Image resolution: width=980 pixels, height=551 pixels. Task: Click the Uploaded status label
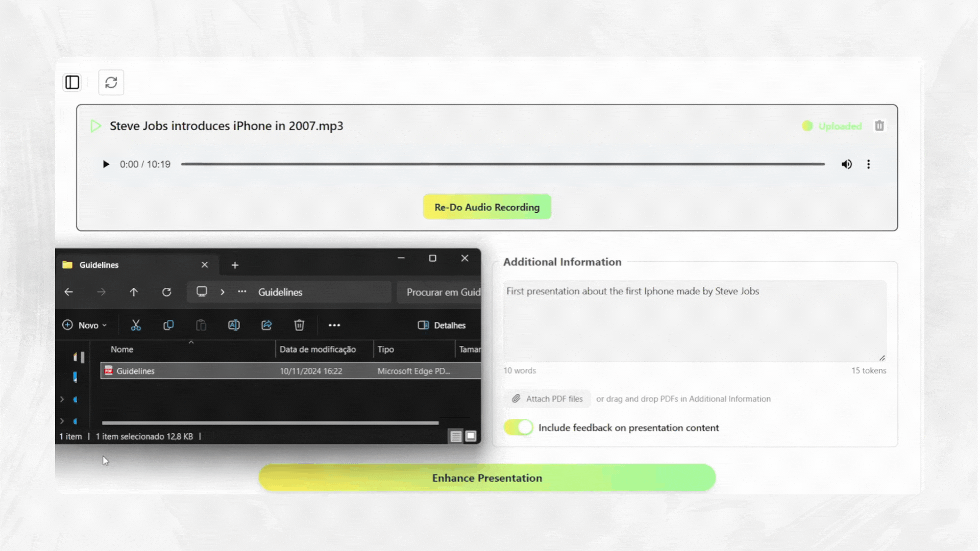(840, 126)
